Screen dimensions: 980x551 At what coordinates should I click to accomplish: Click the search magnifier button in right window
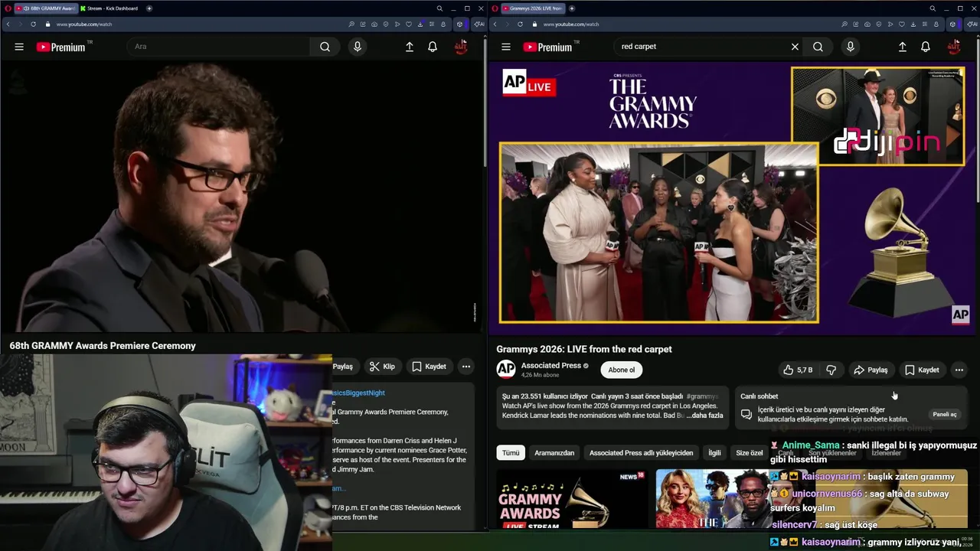pyautogui.click(x=818, y=47)
